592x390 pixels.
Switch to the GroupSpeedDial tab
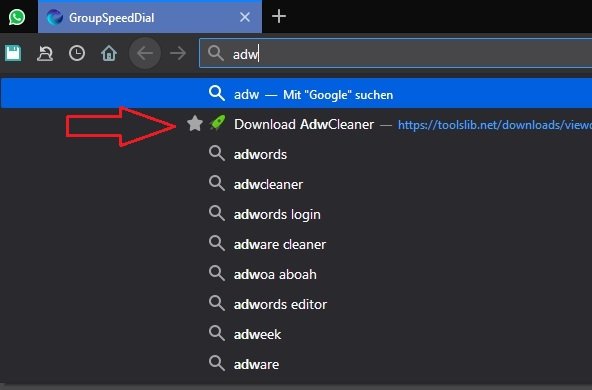pyautogui.click(x=150, y=17)
